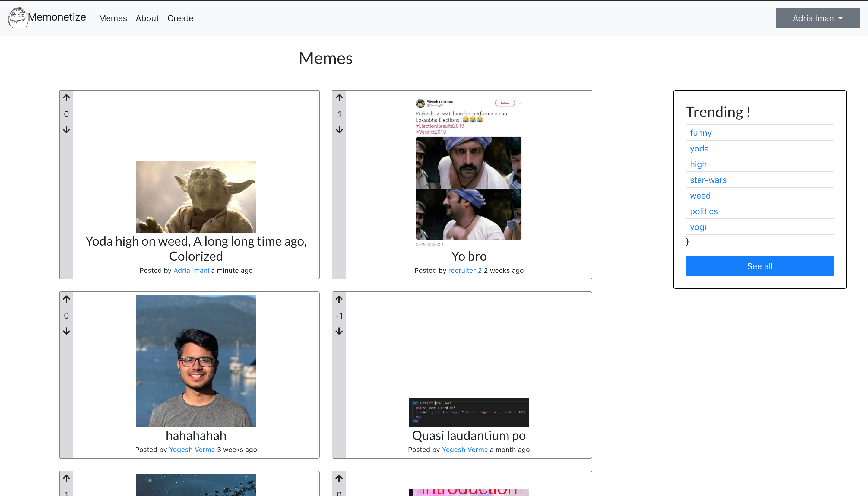The width and height of the screenshot is (868, 496).
Task: Click the title 'Yo bro'
Action: coord(469,256)
